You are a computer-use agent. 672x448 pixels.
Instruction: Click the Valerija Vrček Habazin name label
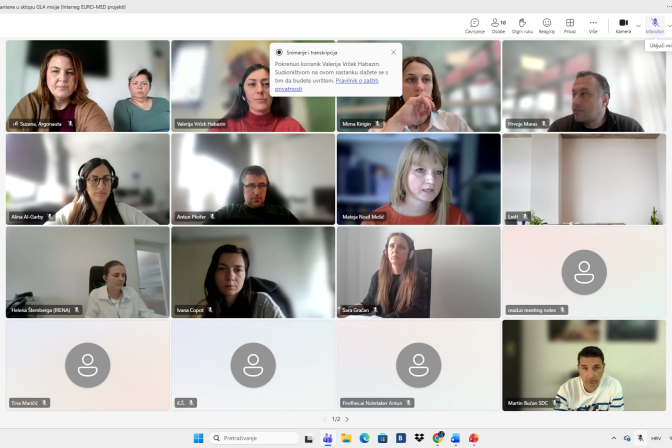201,124
